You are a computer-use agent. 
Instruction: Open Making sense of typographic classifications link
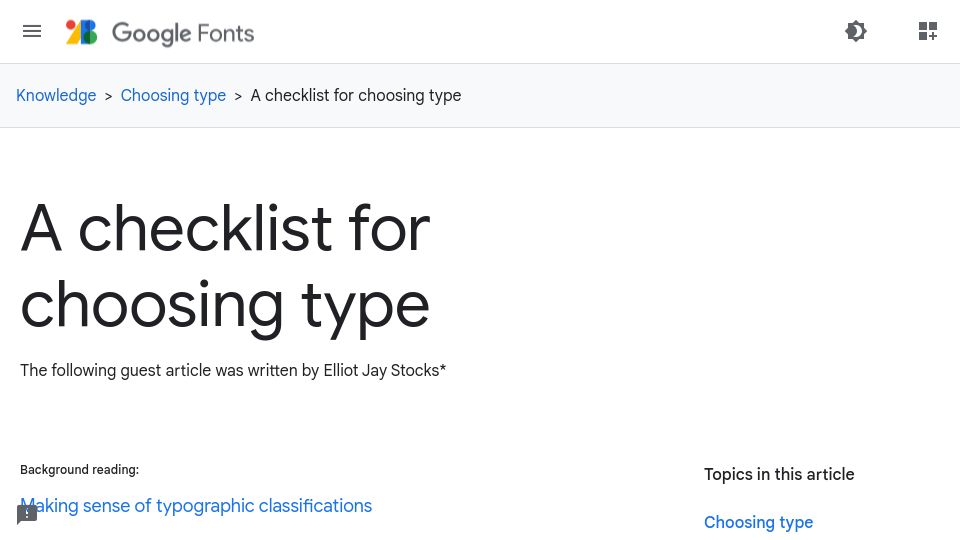196,506
